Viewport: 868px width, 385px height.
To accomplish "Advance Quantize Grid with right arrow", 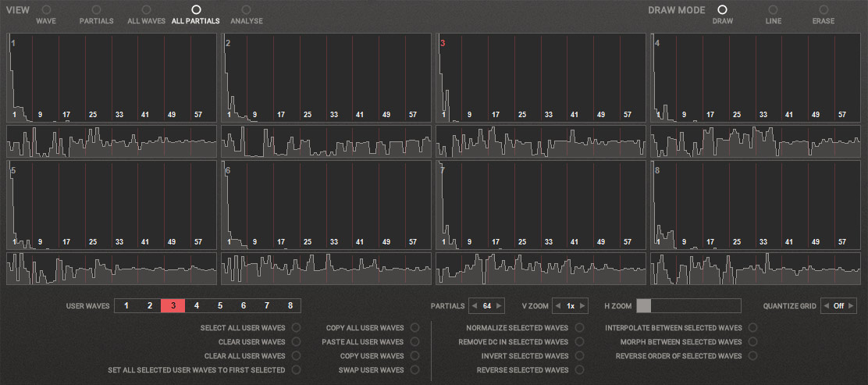I will pyautogui.click(x=851, y=305).
